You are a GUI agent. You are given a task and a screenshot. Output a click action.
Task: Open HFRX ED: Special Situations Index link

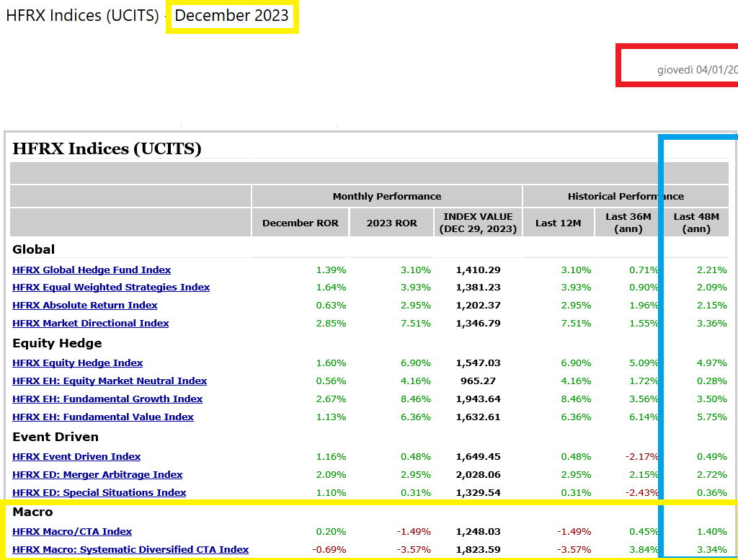(99, 493)
